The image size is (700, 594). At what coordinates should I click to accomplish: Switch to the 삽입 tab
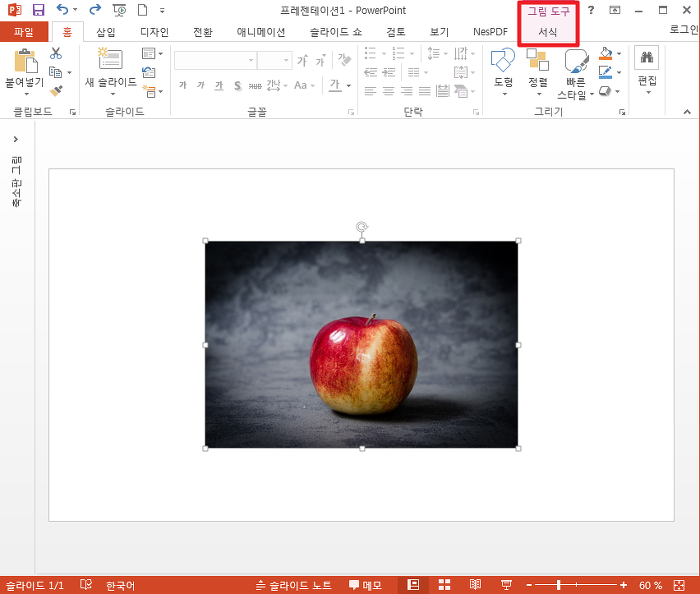pyautogui.click(x=106, y=32)
